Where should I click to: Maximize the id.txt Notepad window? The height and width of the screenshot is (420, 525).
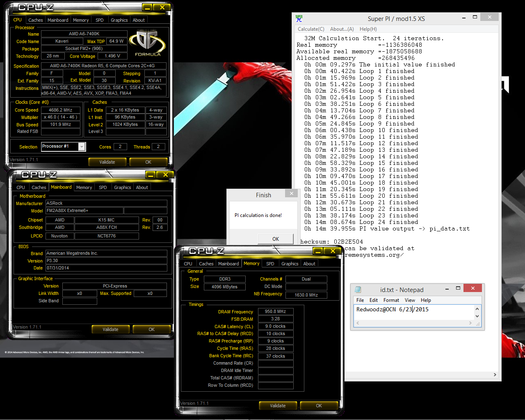pos(458,289)
